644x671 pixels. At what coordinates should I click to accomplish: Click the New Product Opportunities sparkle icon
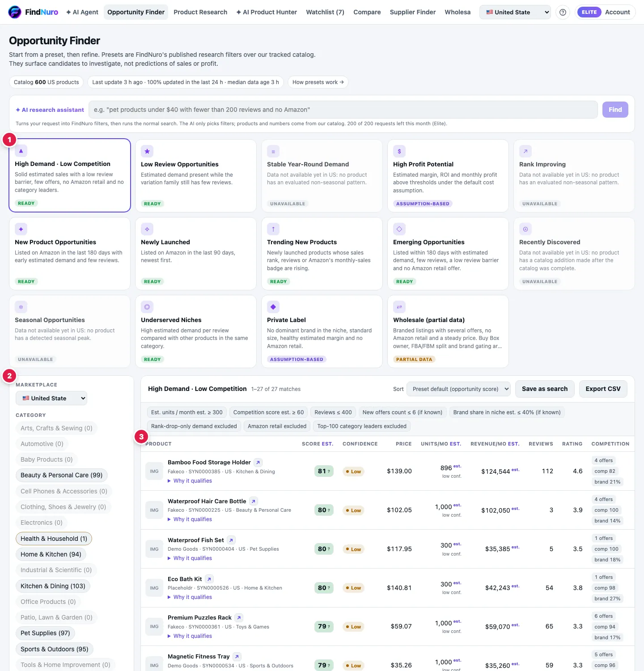[21, 229]
